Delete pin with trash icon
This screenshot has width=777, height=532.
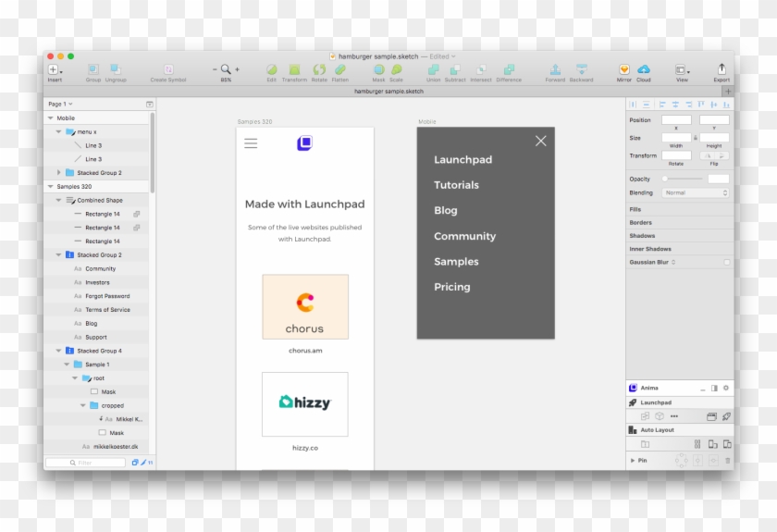pyautogui.click(x=727, y=461)
